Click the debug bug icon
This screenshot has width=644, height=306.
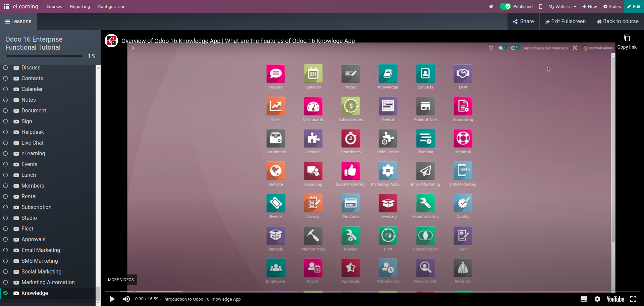(491, 6)
